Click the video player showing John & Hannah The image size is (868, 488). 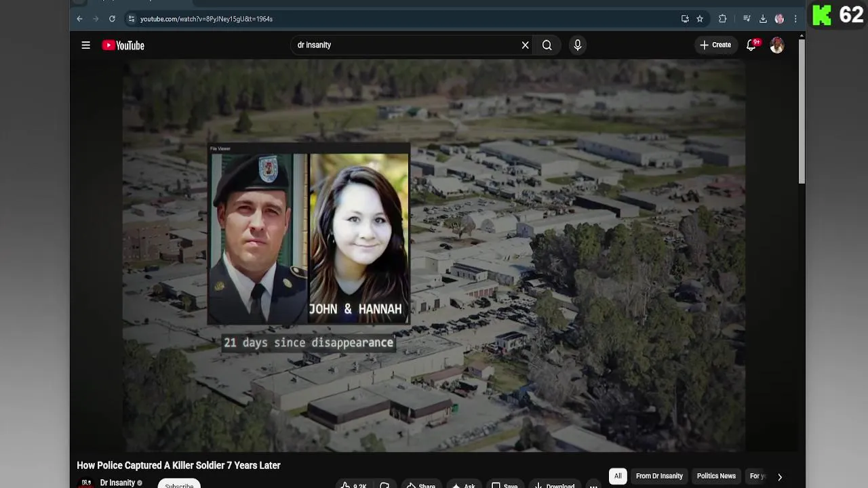(x=434, y=256)
